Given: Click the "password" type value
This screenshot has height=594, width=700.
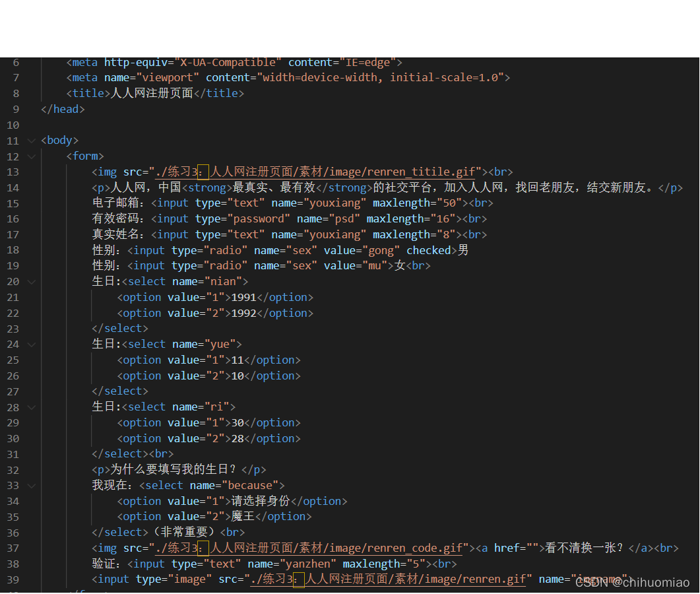Looking at the screenshot, I should tap(259, 219).
